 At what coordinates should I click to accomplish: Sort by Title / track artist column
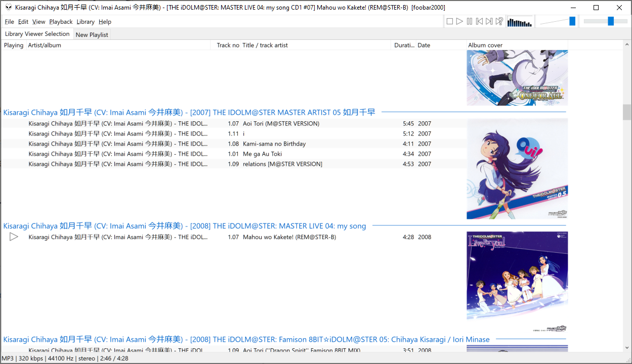click(x=317, y=45)
